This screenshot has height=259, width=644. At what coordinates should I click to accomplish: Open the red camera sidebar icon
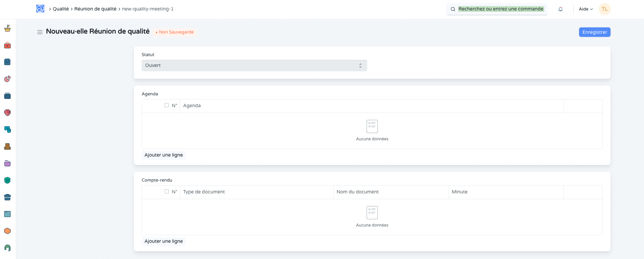7,45
